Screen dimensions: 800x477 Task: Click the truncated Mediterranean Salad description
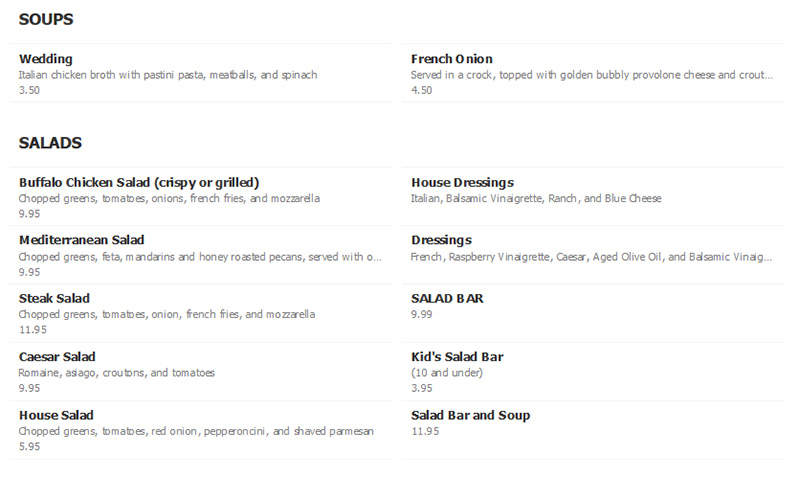[x=200, y=257]
